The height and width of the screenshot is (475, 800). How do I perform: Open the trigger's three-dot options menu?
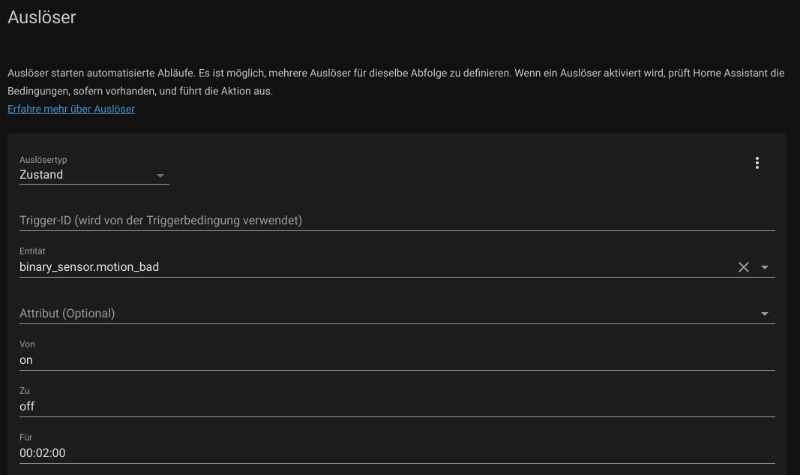[757, 163]
